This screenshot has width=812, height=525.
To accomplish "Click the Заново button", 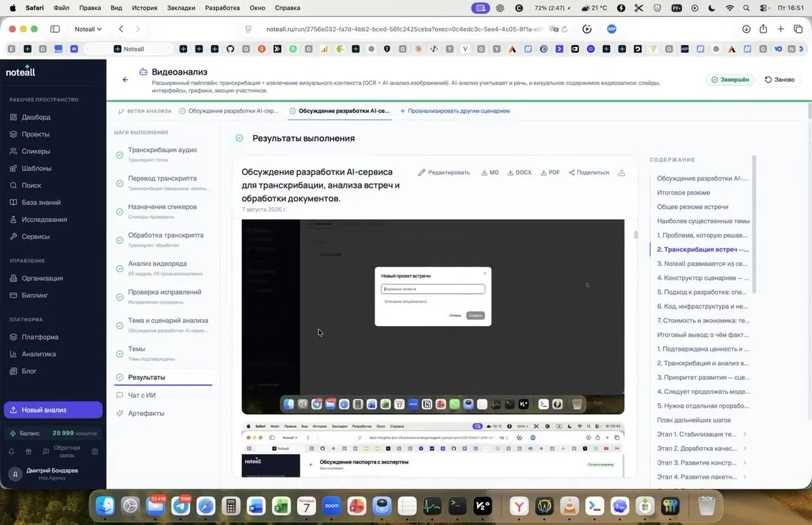I will click(780, 80).
